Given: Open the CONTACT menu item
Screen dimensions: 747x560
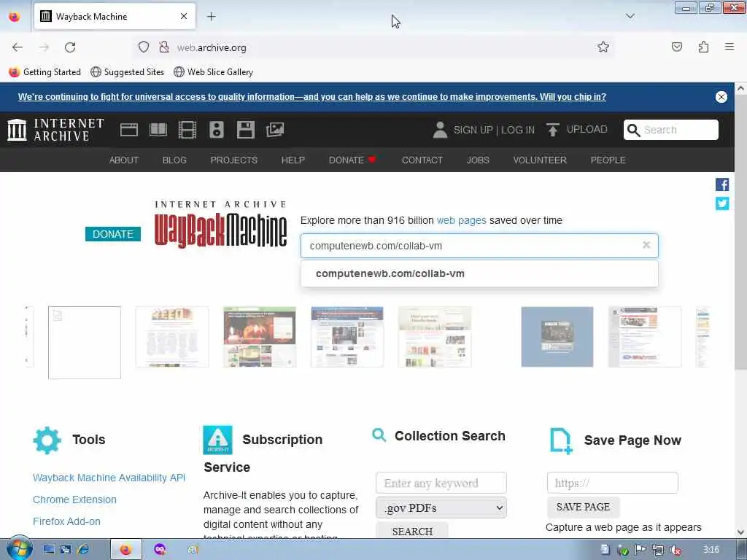Looking at the screenshot, I should coord(422,160).
